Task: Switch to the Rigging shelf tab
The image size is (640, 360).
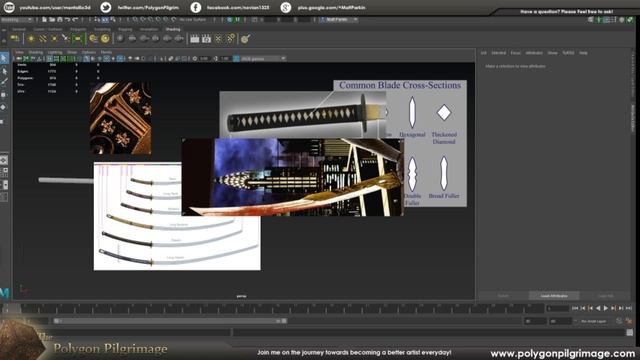Action: (x=125, y=29)
